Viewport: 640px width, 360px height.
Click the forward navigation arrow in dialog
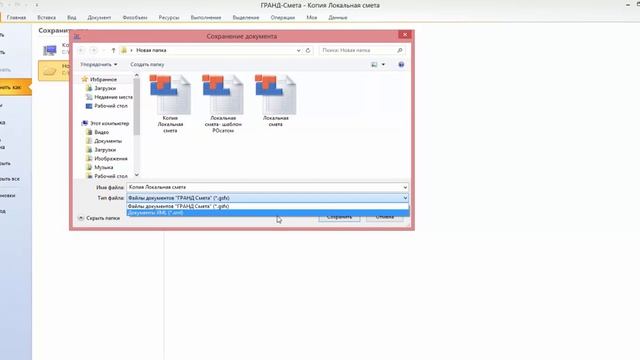coord(94,50)
